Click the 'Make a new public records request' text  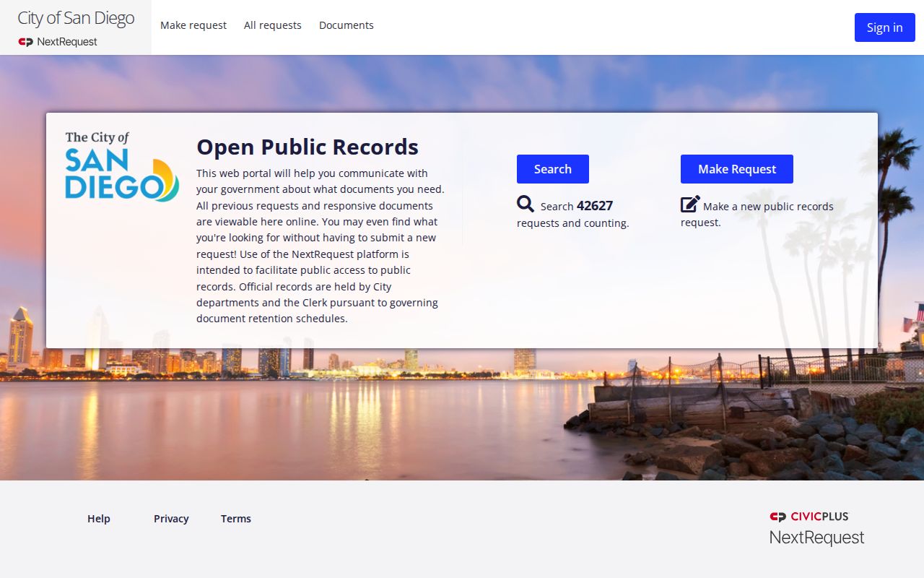tap(757, 214)
